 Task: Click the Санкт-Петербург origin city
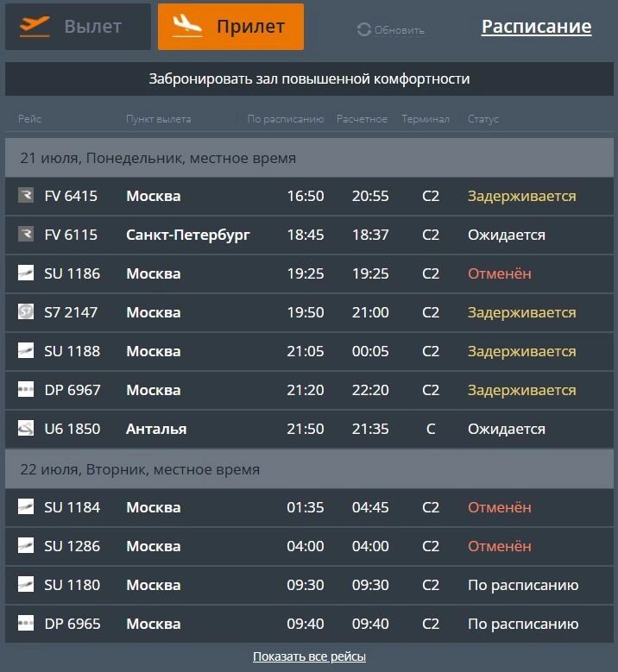click(x=188, y=235)
